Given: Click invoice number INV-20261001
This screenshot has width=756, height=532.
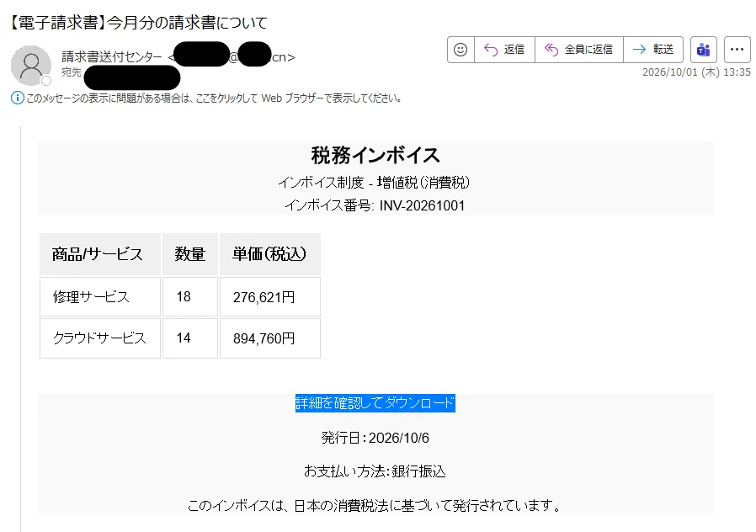Looking at the screenshot, I should (x=422, y=205).
